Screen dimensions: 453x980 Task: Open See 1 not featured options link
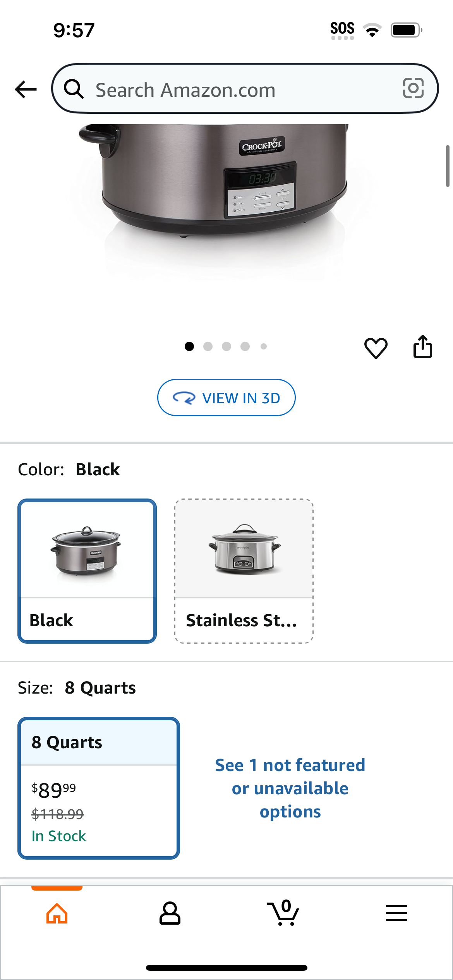290,788
